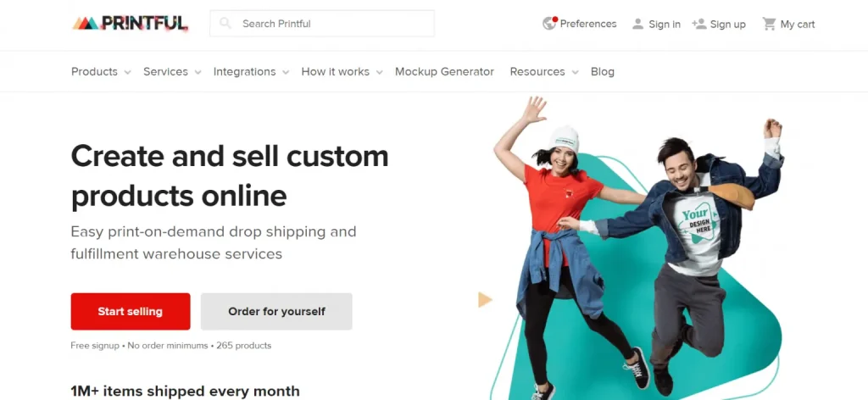Focus the Search Printful input field

pos(321,23)
